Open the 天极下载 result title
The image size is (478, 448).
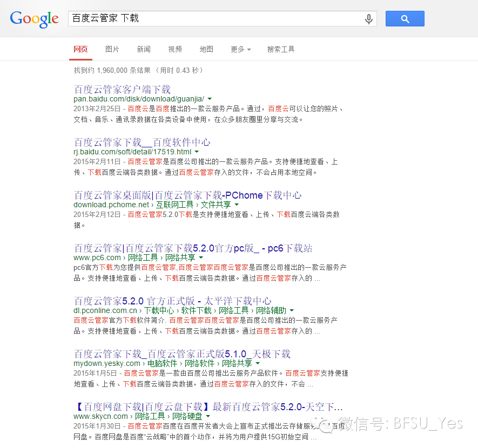pyautogui.click(x=182, y=354)
